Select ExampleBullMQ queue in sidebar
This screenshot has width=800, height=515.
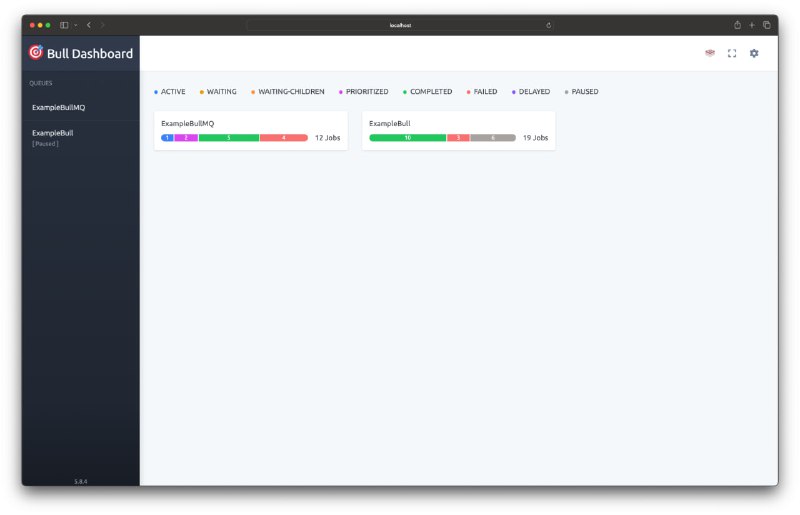tap(59, 107)
